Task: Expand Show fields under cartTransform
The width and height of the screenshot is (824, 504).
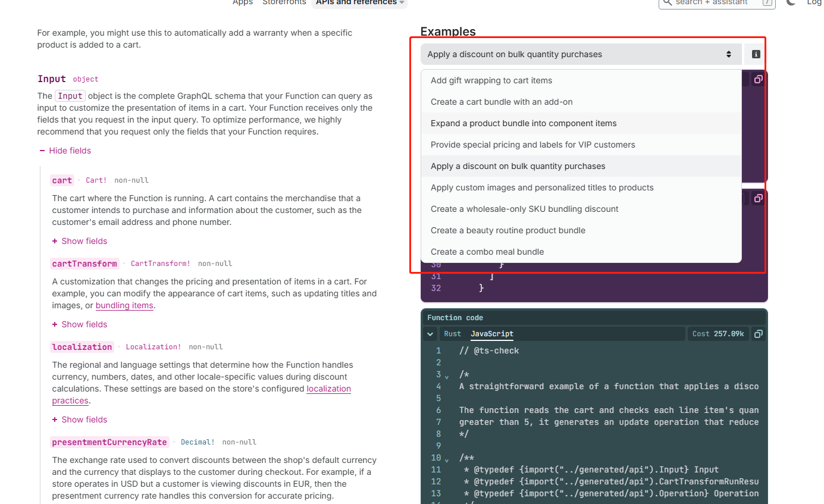Action: pos(80,324)
